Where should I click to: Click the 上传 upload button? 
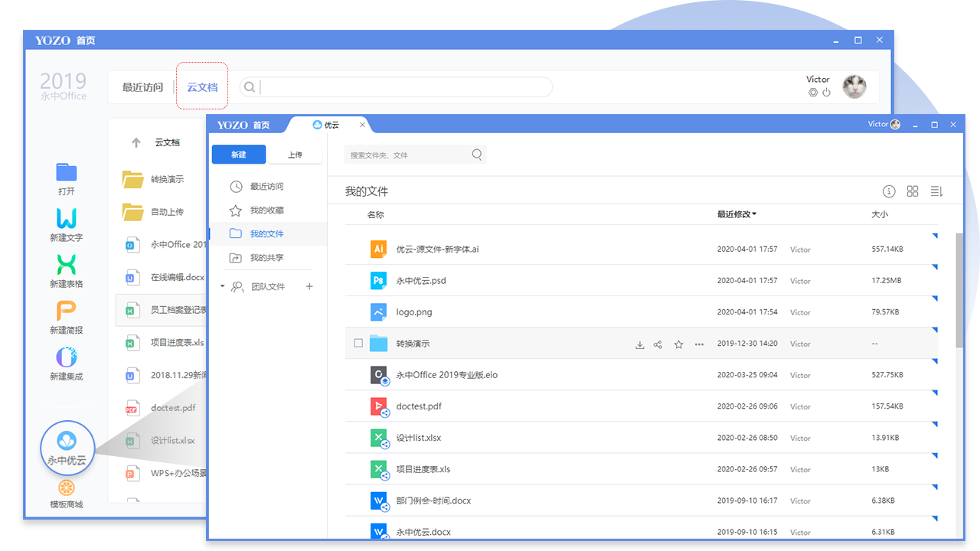coord(296,154)
